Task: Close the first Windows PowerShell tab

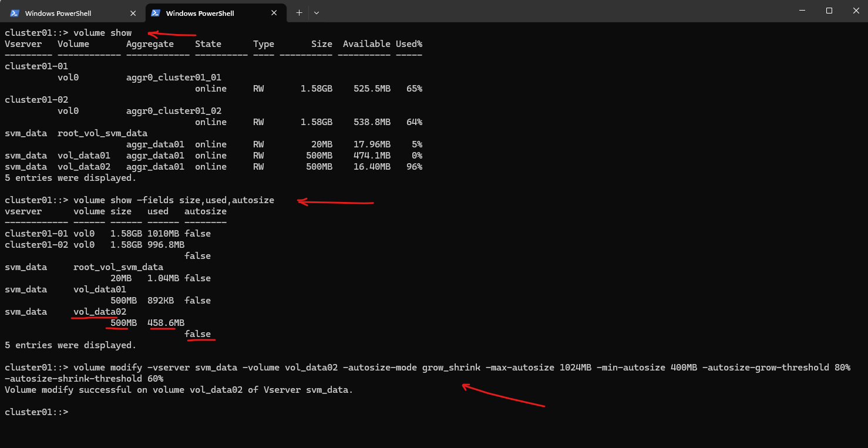Action: tap(133, 13)
